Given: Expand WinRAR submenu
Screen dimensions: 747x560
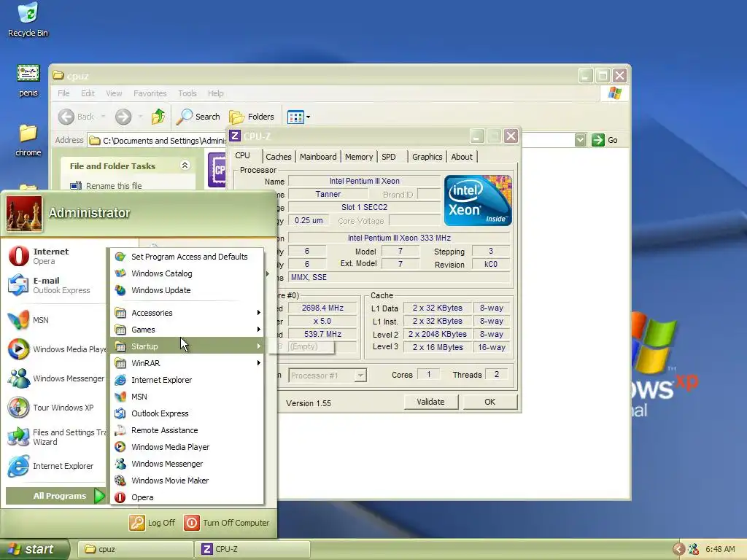Looking at the screenshot, I should (x=188, y=363).
